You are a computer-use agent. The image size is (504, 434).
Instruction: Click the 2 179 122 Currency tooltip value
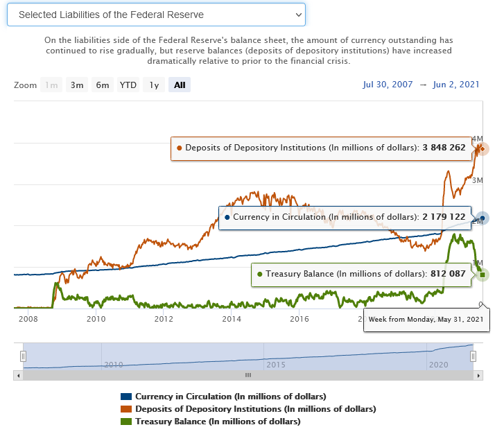444,217
